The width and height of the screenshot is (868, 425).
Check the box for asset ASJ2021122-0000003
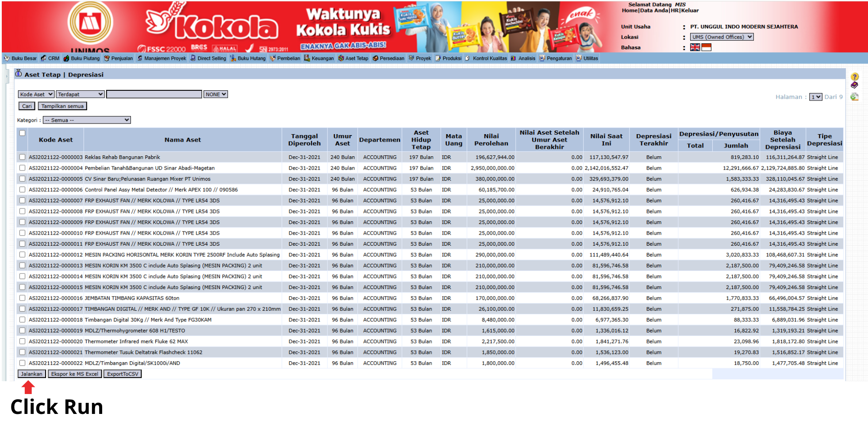pos(22,157)
